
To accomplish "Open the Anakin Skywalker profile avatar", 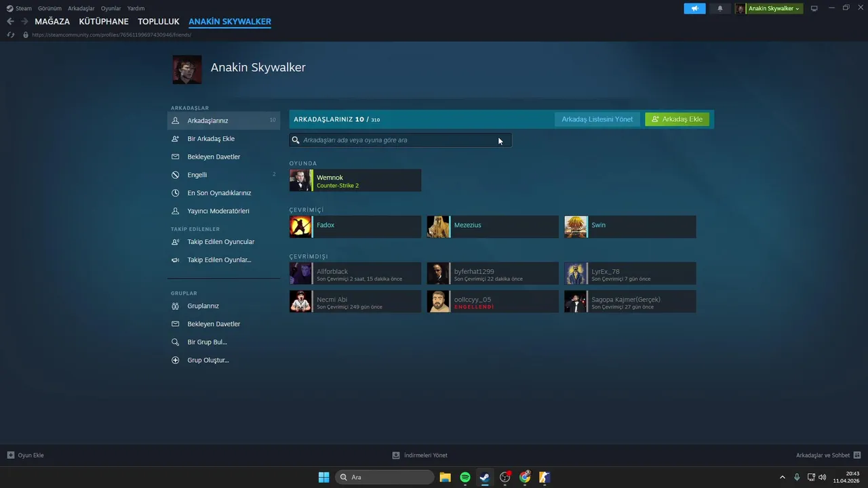I will (x=187, y=70).
